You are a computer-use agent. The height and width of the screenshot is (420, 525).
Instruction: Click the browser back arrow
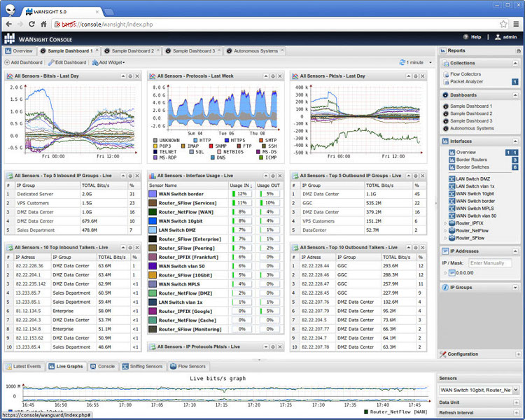pos(9,24)
